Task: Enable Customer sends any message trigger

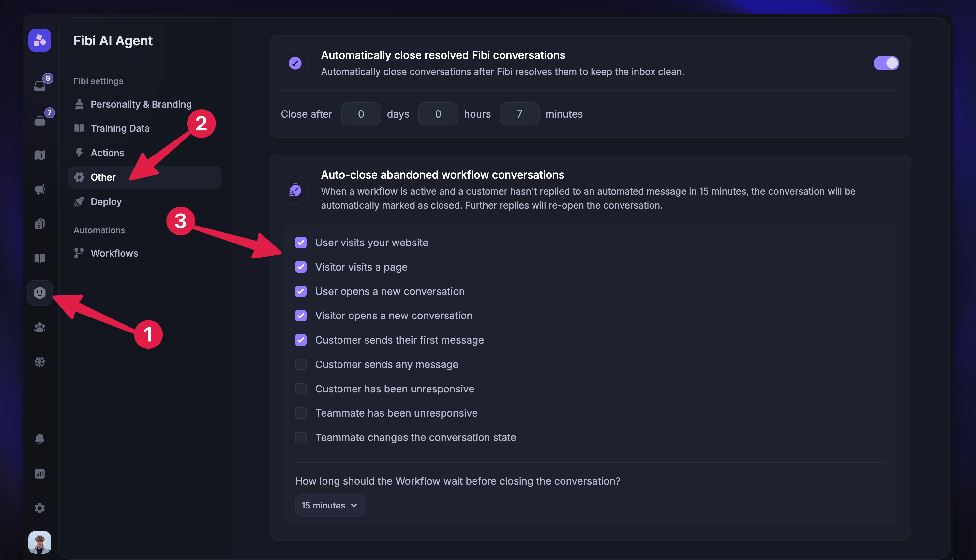Action: click(301, 364)
